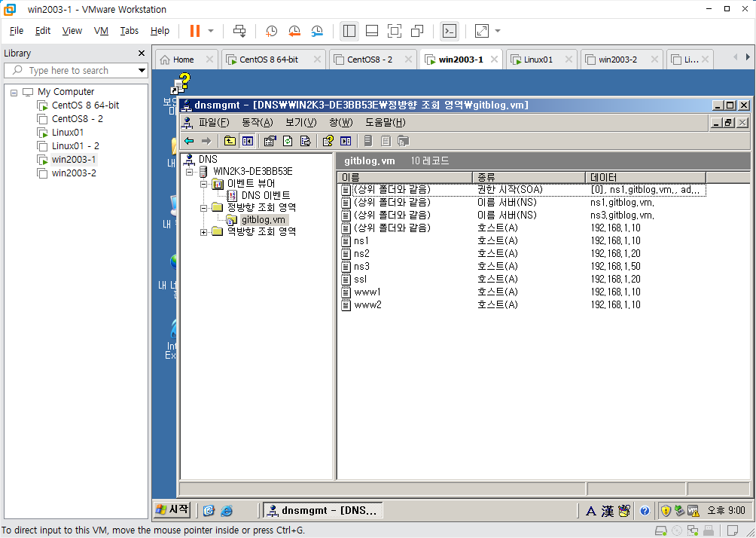Viewport: 756px width, 538px height.
Task: Switch to the win2003-2 tab
Action: click(617, 60)
